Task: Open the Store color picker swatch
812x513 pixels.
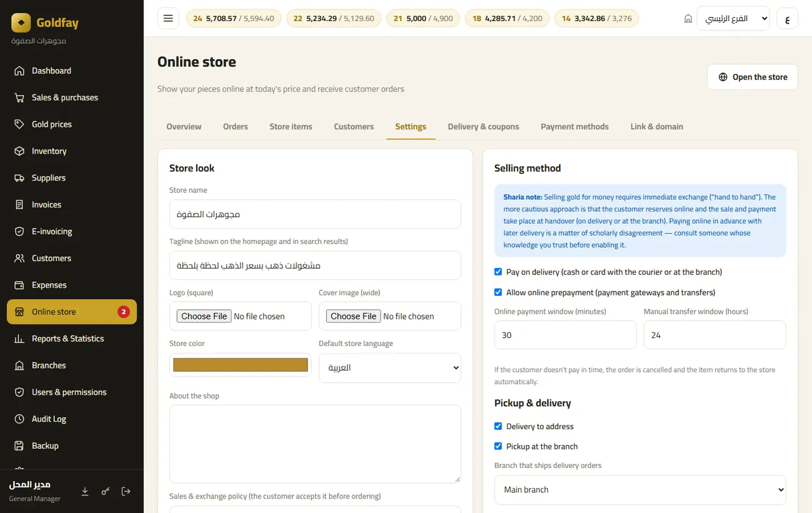Action: pyautogui.click(x=240, y=365)
